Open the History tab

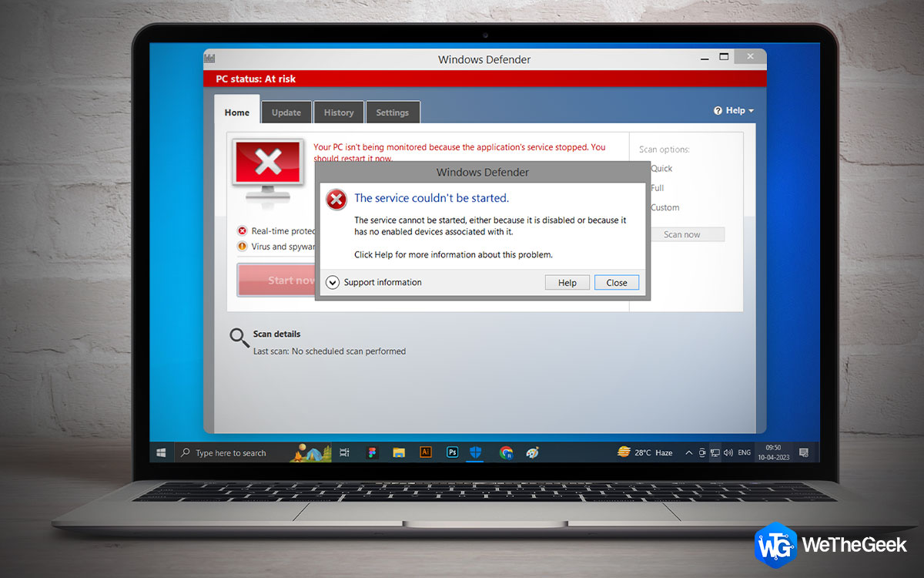pyautogui.click(x=339, y=112)
